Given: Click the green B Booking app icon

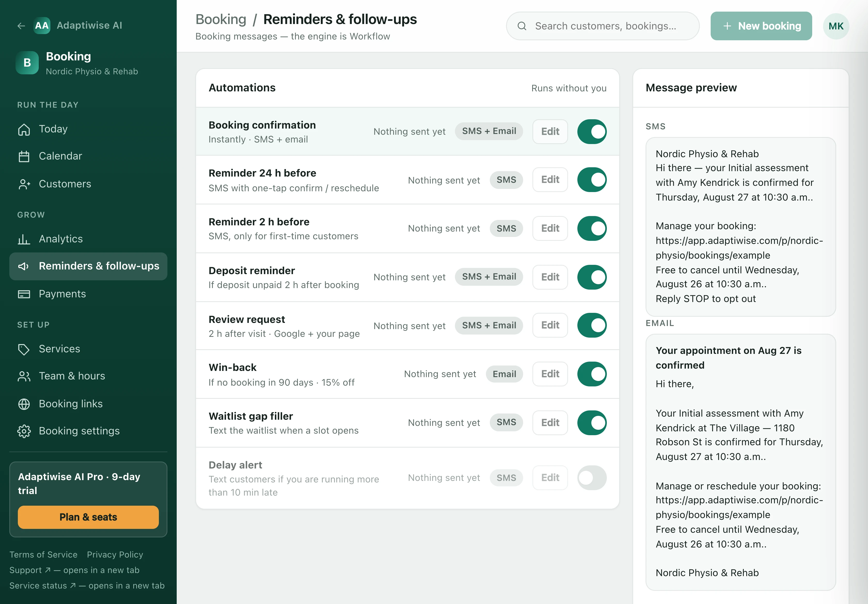Looking at the screenshot, I should 27,63.
